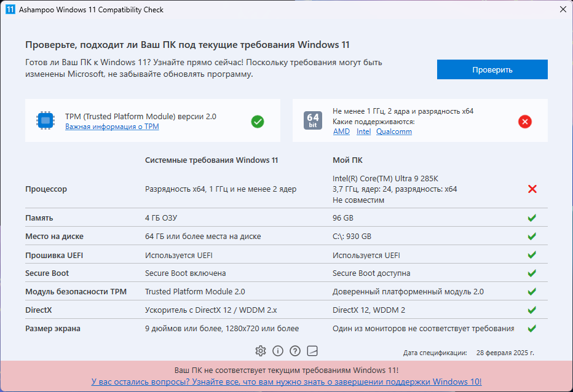Click the help question mark icon
573x392 pixels.
pyautogui.click(x=295, y=351)
